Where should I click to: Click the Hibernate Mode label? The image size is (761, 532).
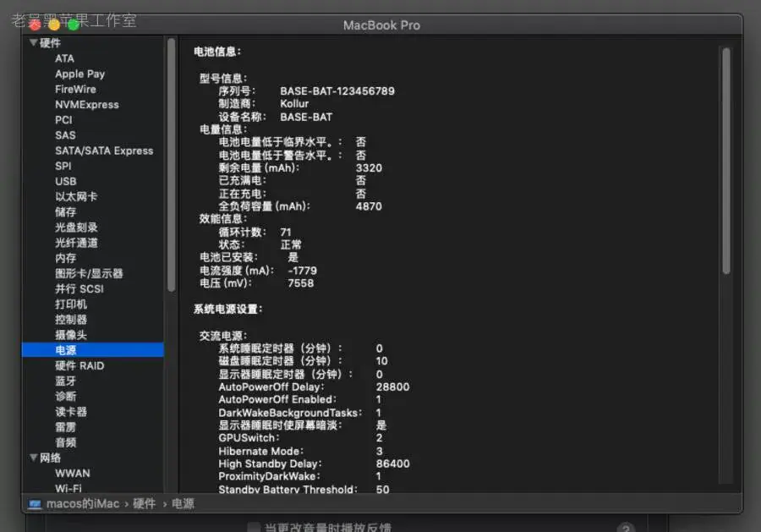click(260, 451)
